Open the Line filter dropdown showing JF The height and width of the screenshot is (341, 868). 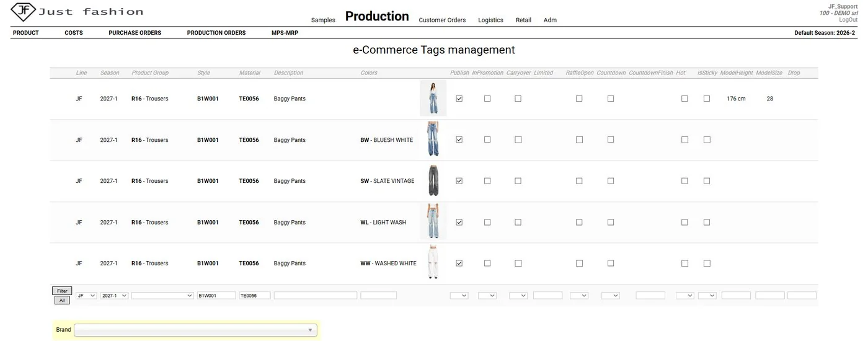(x=86, y=296)
